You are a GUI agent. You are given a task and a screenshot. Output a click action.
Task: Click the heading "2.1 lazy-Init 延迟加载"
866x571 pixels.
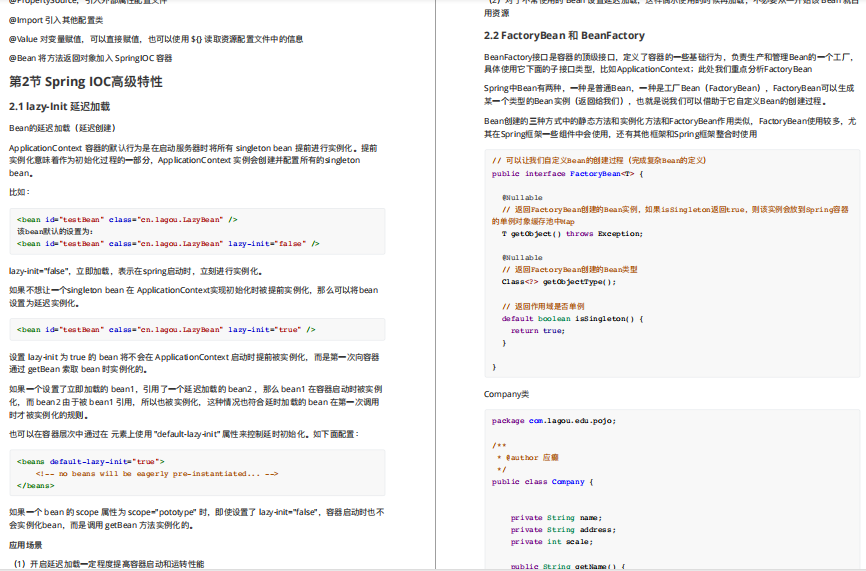click(x=60, y=107)
